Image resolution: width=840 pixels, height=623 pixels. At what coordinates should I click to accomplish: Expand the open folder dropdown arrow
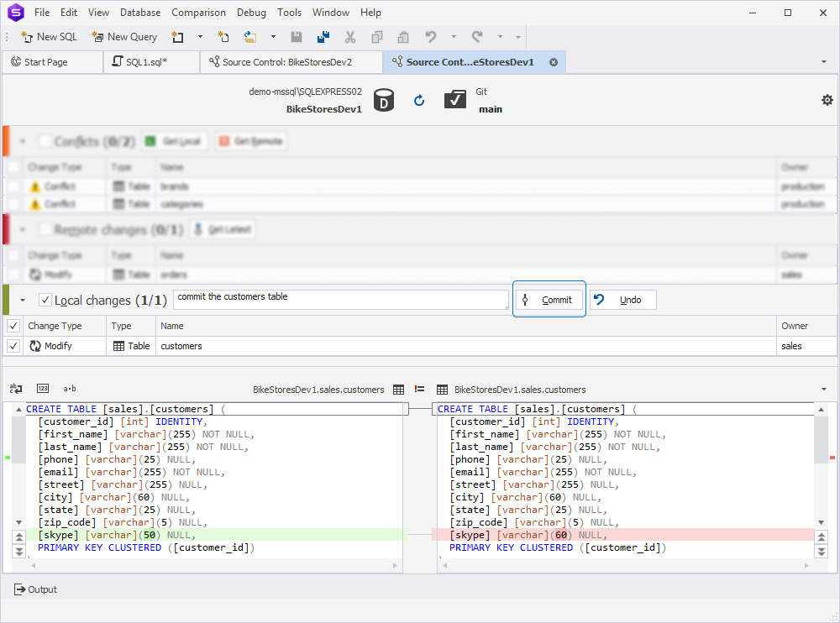click(273, 37)
